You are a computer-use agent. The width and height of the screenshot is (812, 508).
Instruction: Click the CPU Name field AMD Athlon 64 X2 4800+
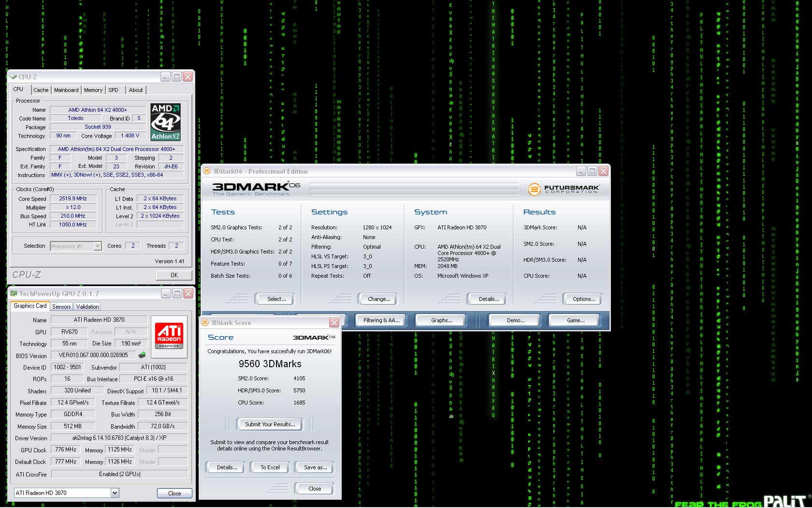pos(98,110)
